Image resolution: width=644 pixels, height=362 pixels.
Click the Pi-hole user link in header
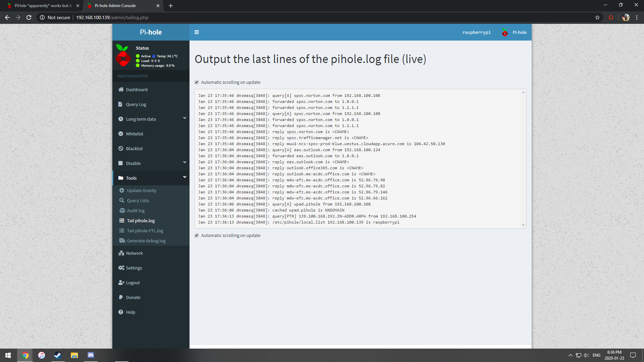tap(514, 33)
